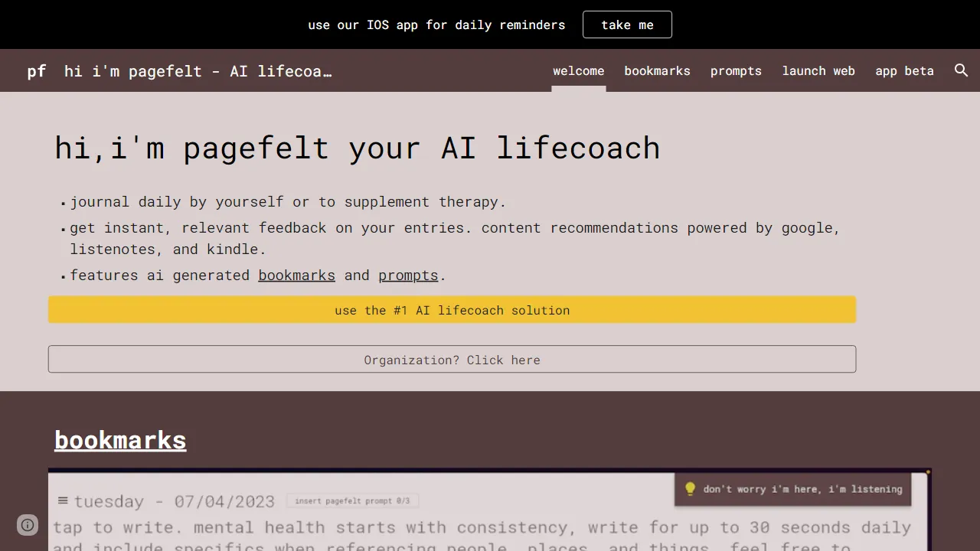Follow the inline bookmarks link in bullet list
Image resolution: width=980 pixels, height=551 pixels.
click(296, 275)
